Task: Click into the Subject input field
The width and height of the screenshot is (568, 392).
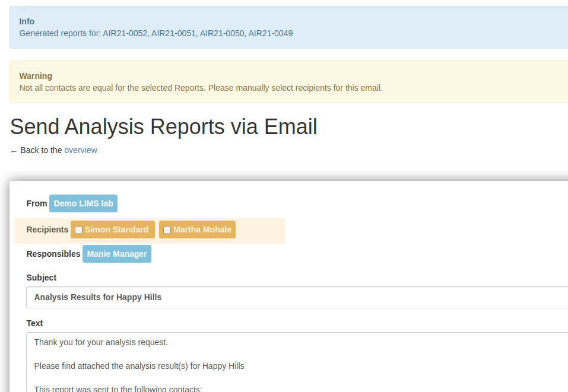Action: point(297,297)
